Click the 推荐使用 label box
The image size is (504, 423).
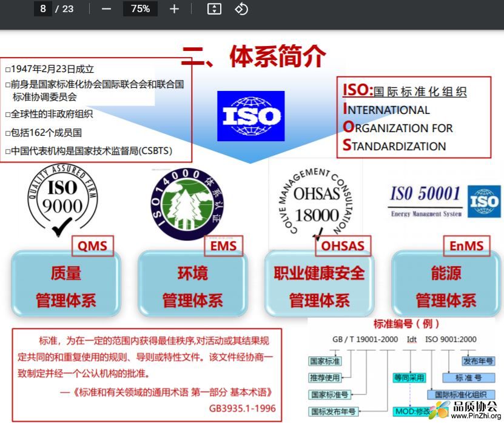coord(324,378)
